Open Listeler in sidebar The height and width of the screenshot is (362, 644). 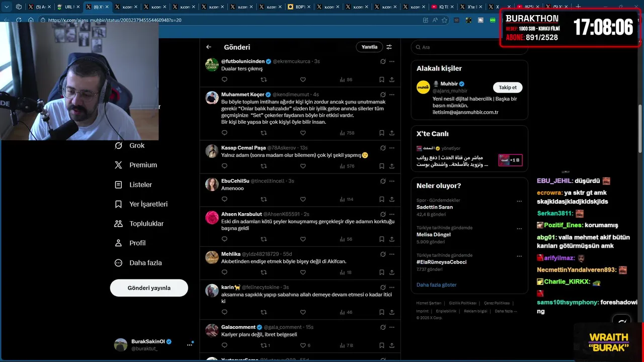click(133, 185)
